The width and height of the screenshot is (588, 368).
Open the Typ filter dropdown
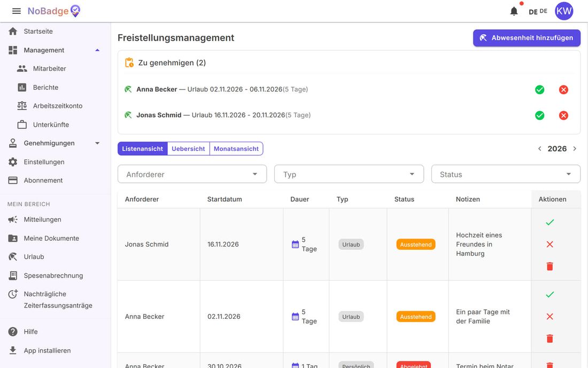click(x=349, y=174)
